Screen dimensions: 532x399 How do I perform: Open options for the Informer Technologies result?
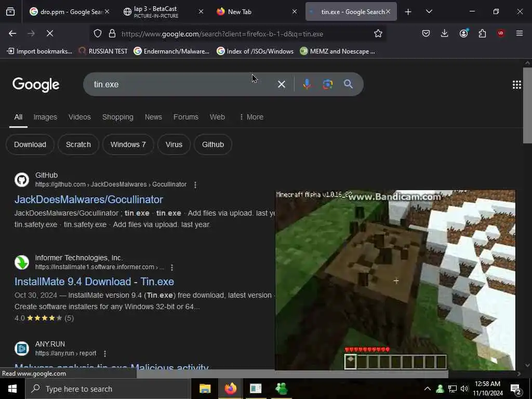[172, 268]
